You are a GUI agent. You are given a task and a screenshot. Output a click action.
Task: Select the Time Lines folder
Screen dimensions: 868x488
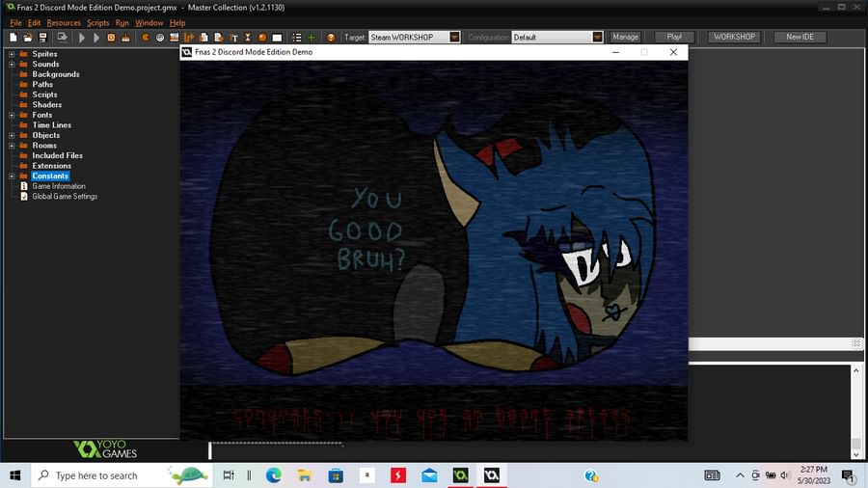[51, 125]
